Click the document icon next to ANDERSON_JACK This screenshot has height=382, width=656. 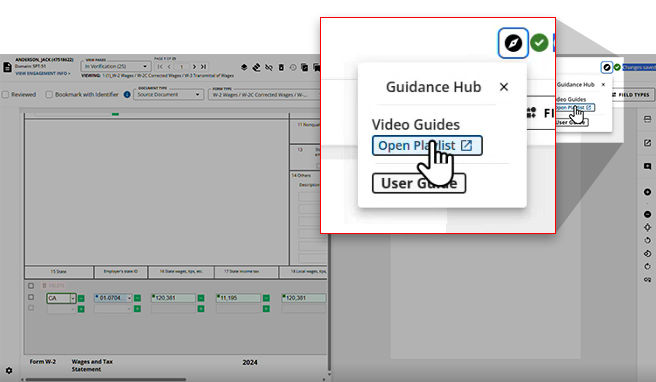point(8,67)
